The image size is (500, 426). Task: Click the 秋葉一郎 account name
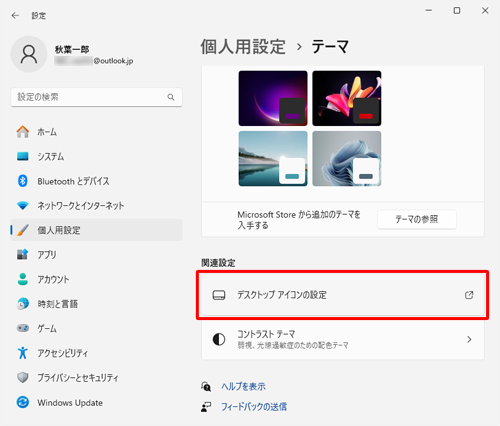[x=72, y=49]
